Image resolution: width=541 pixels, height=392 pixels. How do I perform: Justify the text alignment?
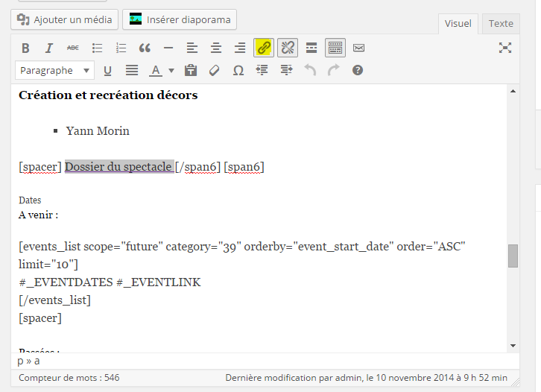[132, 70]
